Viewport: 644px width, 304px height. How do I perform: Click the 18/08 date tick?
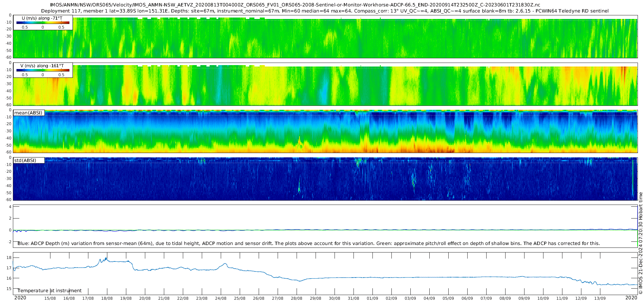[107, 298]
